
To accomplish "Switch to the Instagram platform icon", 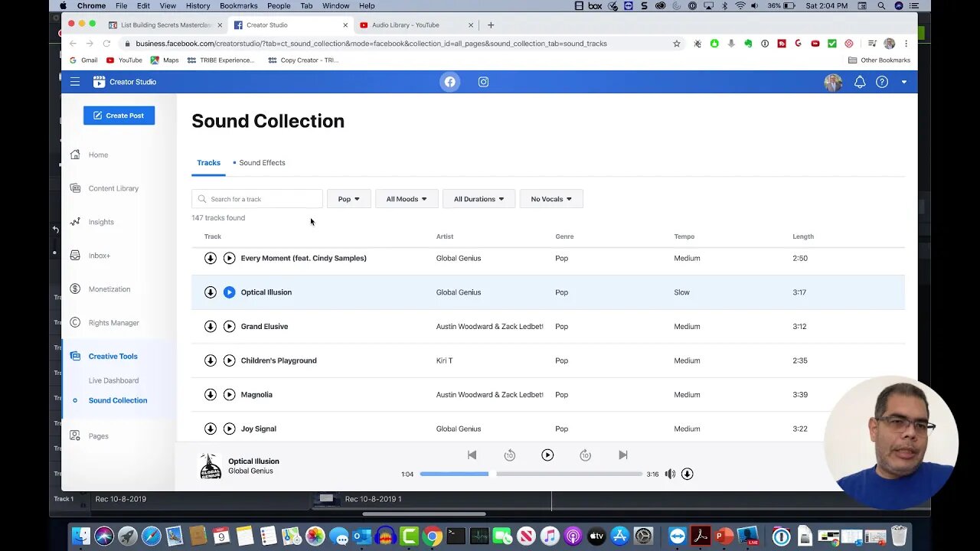I will point(483,82).
